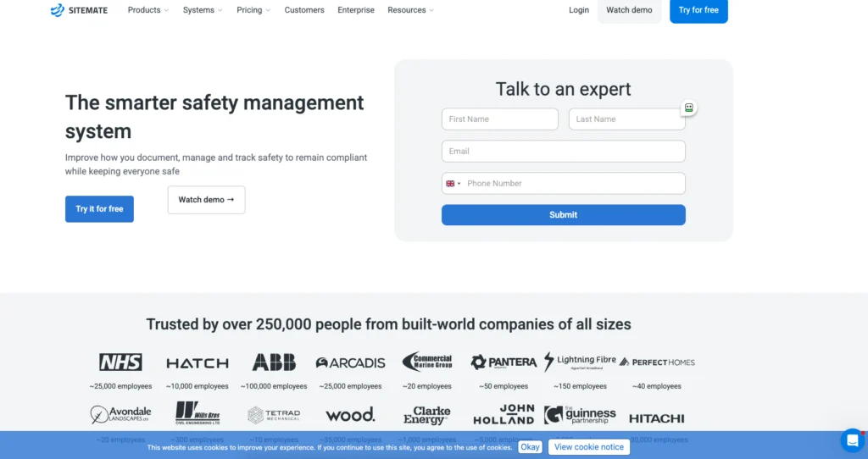Click the Login link
Screen dimensions: 868x459
pyautogui.click(x=579, y=10)
